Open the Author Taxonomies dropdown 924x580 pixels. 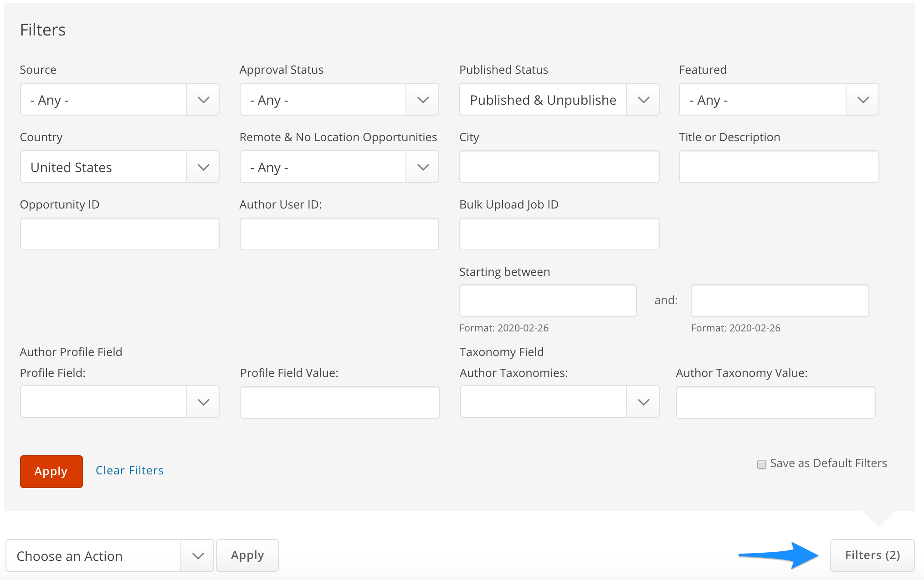(560, 402)
